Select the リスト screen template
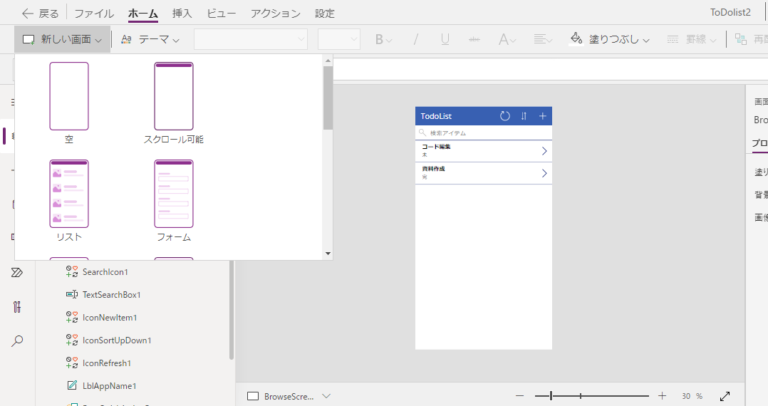The height and width of the screenshot is (406, 768). point(69,200)
